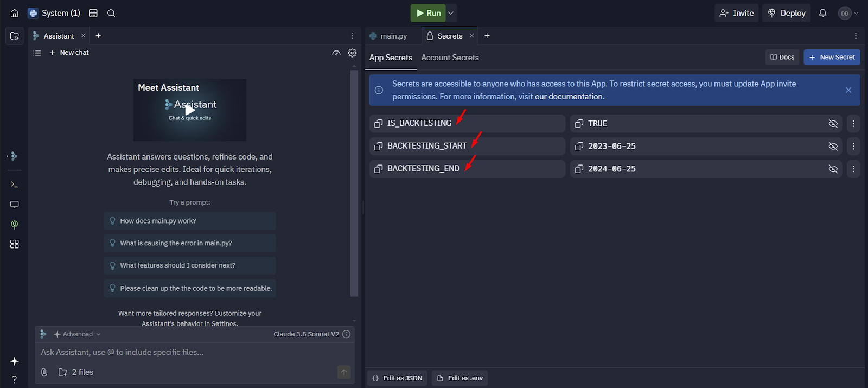
Task: Send the Assistant message arrow
Action: [x=344, y=372]
